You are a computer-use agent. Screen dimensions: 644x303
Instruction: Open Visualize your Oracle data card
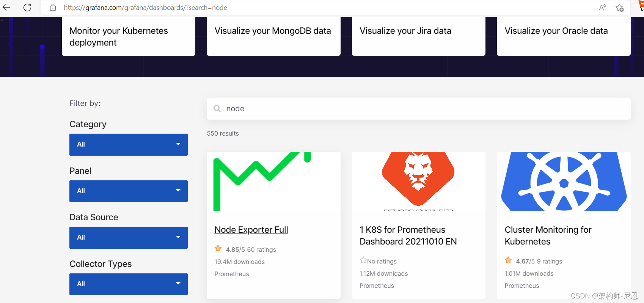[564, 36]
